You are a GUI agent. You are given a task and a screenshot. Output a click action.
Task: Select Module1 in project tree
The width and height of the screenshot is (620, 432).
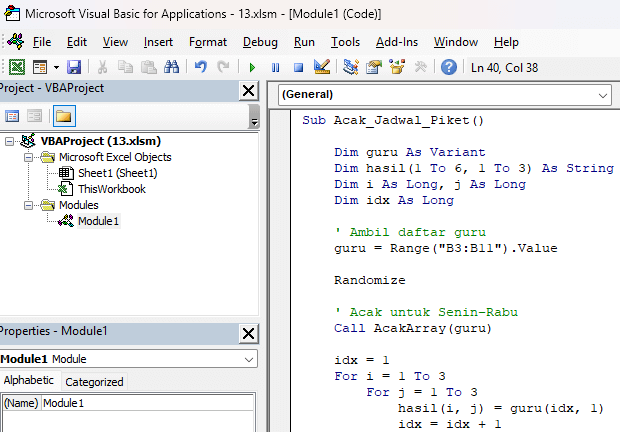pyautogui.click(x=98, y=221)
